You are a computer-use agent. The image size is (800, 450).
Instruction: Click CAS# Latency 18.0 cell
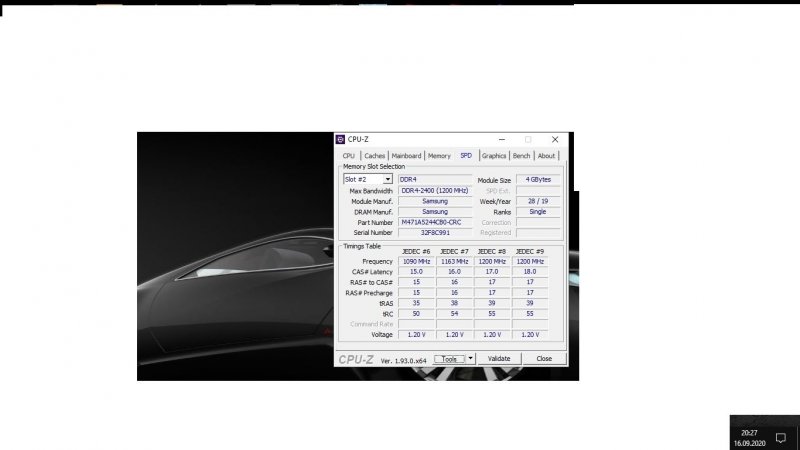coord(530,272)
